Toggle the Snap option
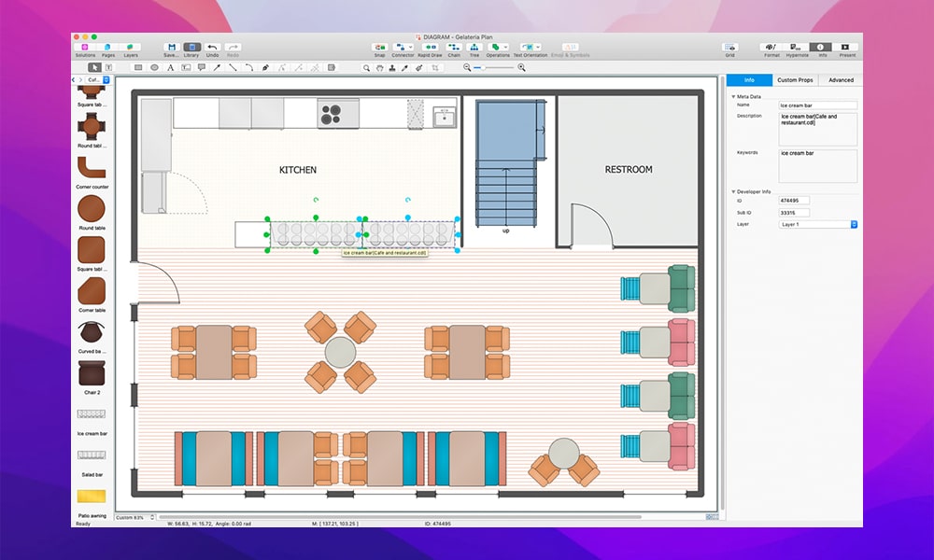 [x=380, y=47]
